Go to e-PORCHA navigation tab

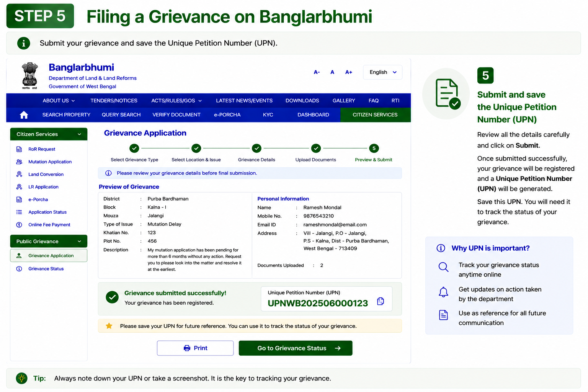pos(227,115)
